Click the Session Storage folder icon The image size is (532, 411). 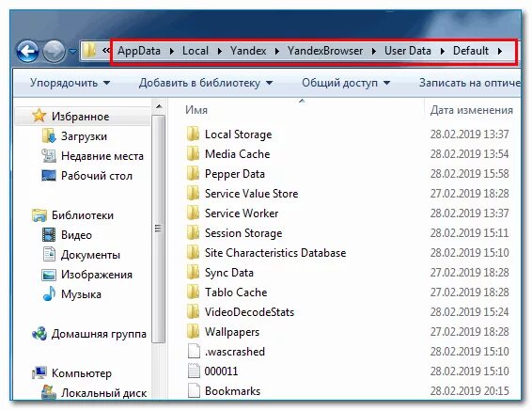coord(193,233)
